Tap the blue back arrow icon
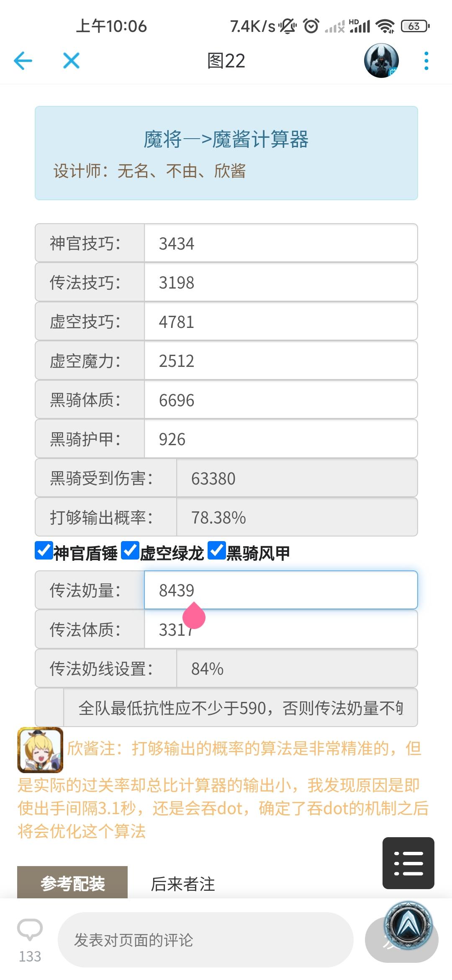452x980 pixels. [23, 61]
